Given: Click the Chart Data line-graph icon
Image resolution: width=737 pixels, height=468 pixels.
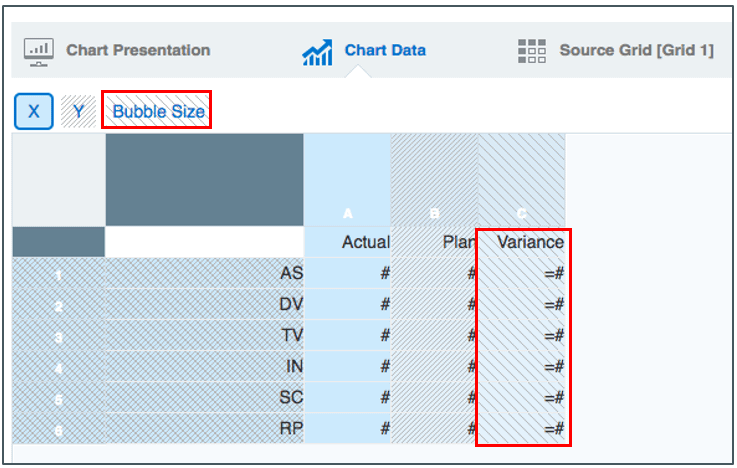Looking at the screenshot, I should [317, 51].
